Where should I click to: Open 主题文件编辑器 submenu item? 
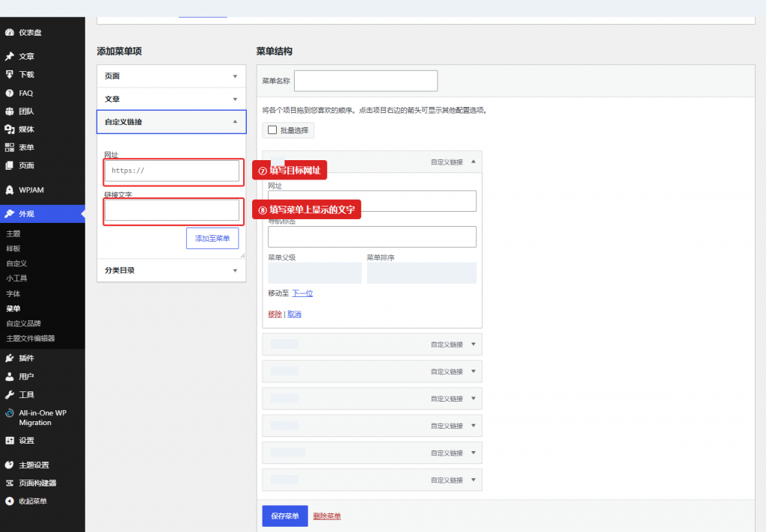[30, 338]
